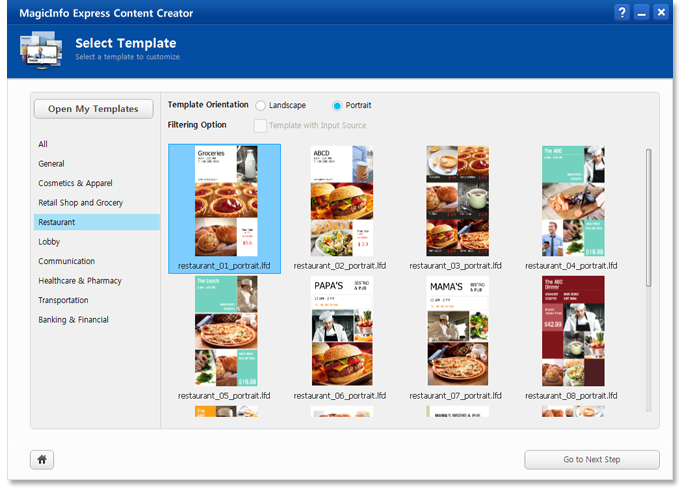Choose restaurant_02_portrait.lfd burger thumbnail

click(x=342, y=201)
